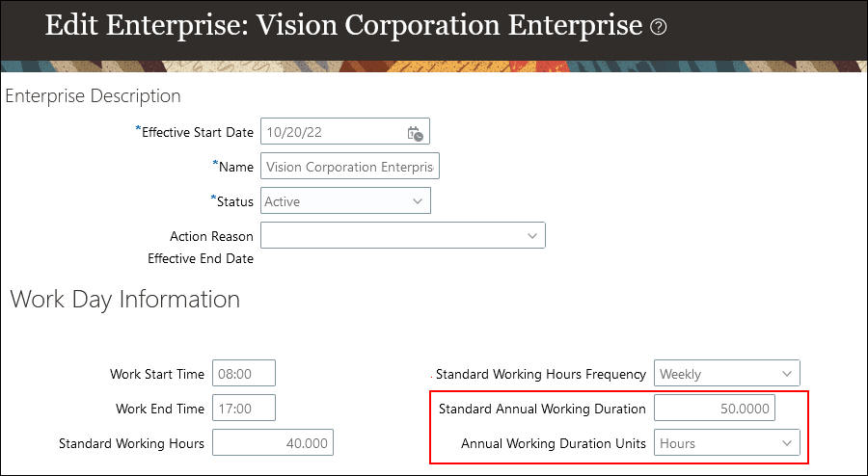Click the Edit Enterprise page title
868x476 pixels.
coord(343,25)
